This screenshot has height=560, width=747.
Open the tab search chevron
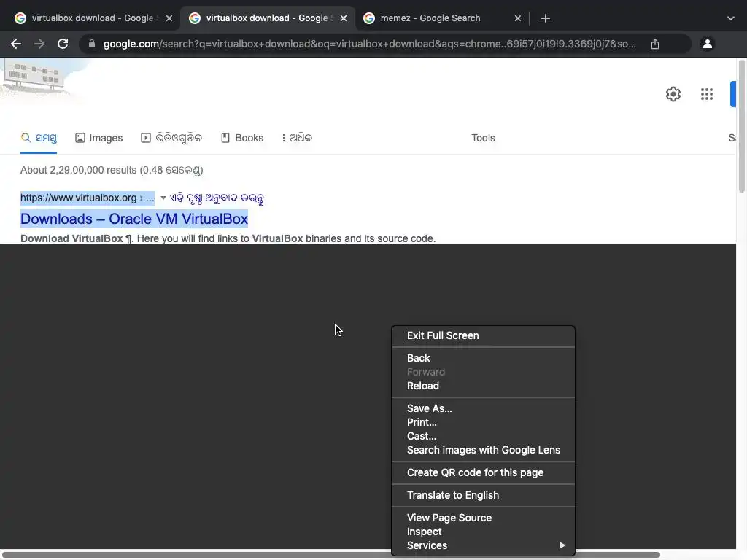731,18
